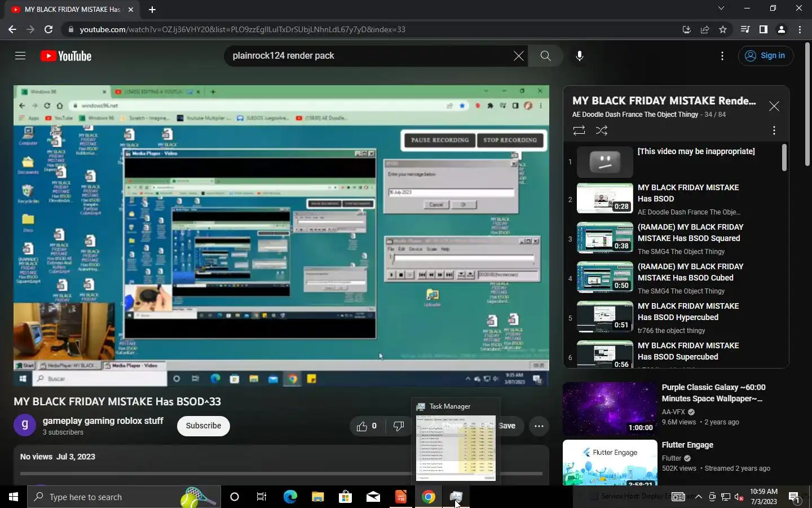Open Chrome three-dot menu
812x508 pixels.
800,29
